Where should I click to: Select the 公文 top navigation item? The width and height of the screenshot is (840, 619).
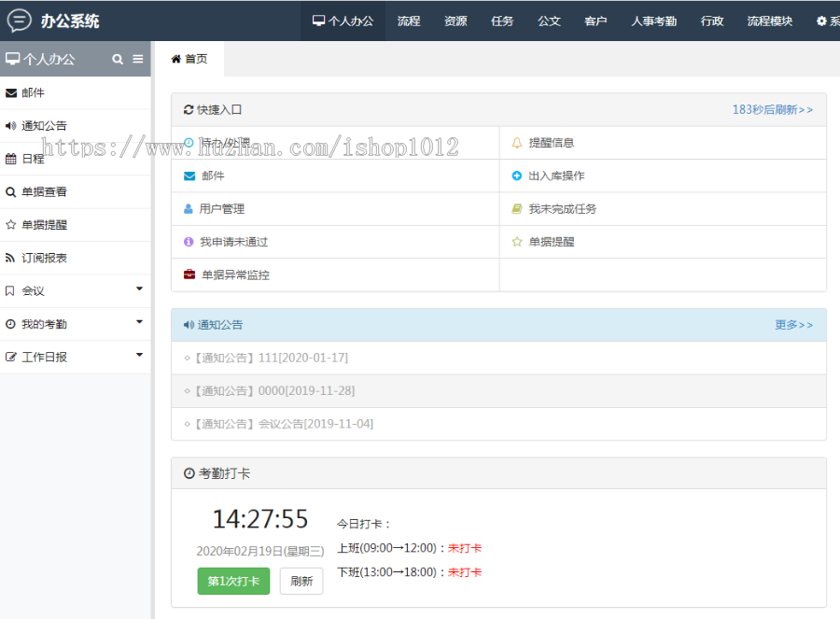click(x=549, y=21)
